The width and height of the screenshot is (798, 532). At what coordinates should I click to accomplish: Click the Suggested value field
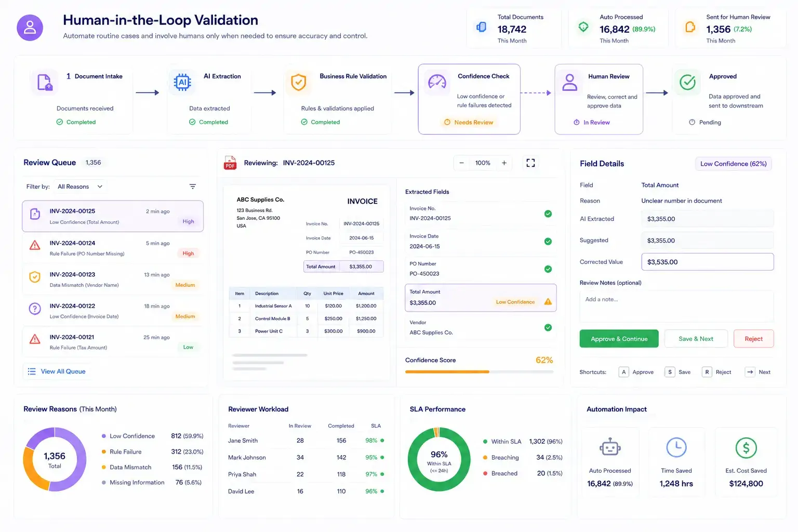point(708,241)
